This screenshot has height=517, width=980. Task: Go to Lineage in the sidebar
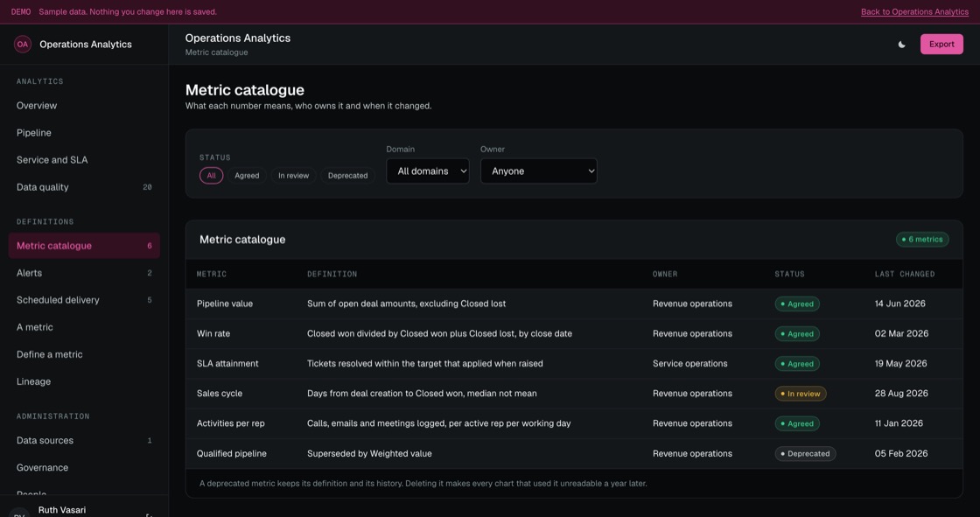(x=84, y=381)
